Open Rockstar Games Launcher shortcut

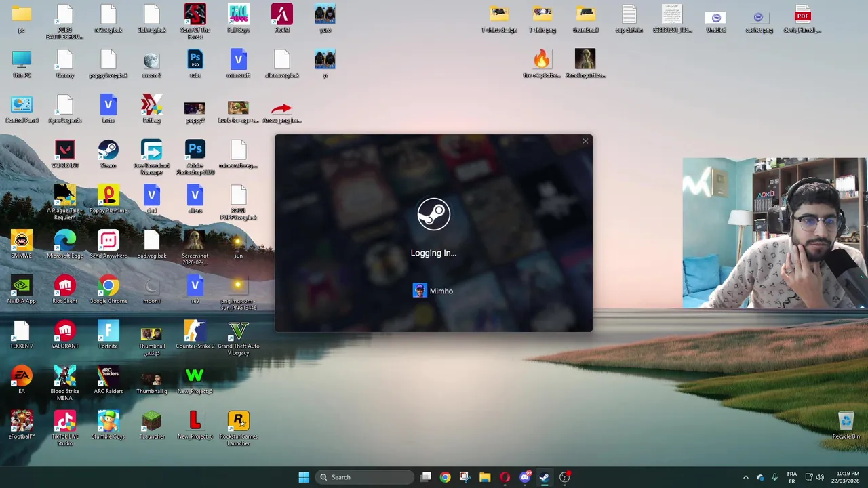238,428
